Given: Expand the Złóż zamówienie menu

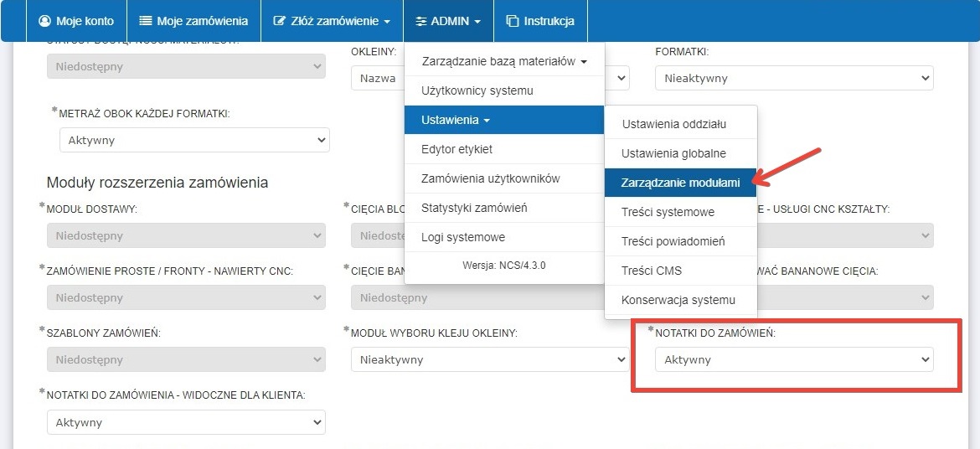Looking at the screenshot, I should click(x=332, y=21).
